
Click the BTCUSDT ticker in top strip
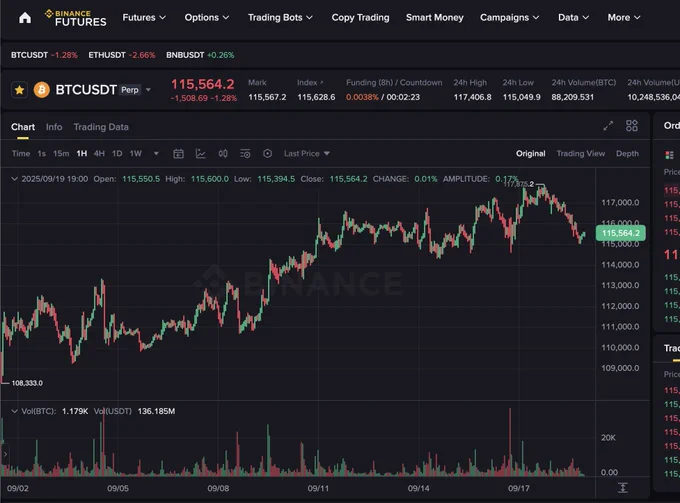[44, 55]
